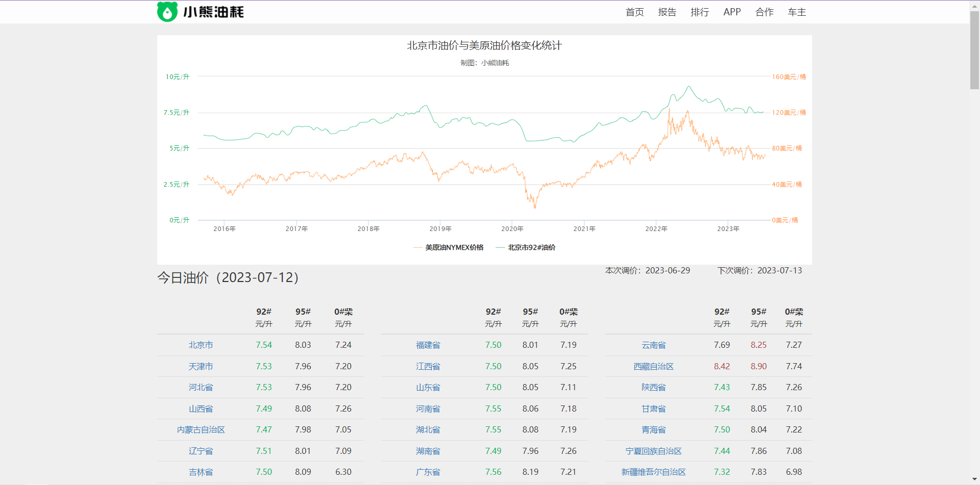The image size is (980, 485).
Task: Open the 陕西省 link
Action: pos(653,387)
